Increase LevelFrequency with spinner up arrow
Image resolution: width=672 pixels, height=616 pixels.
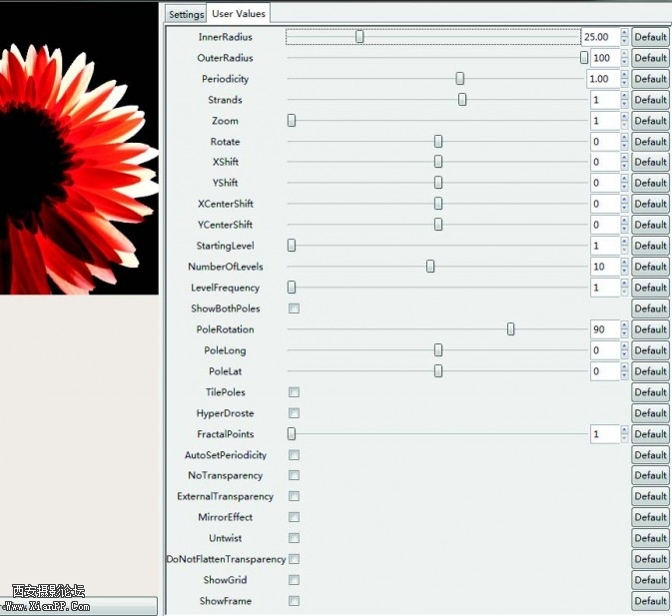[624, 284]
